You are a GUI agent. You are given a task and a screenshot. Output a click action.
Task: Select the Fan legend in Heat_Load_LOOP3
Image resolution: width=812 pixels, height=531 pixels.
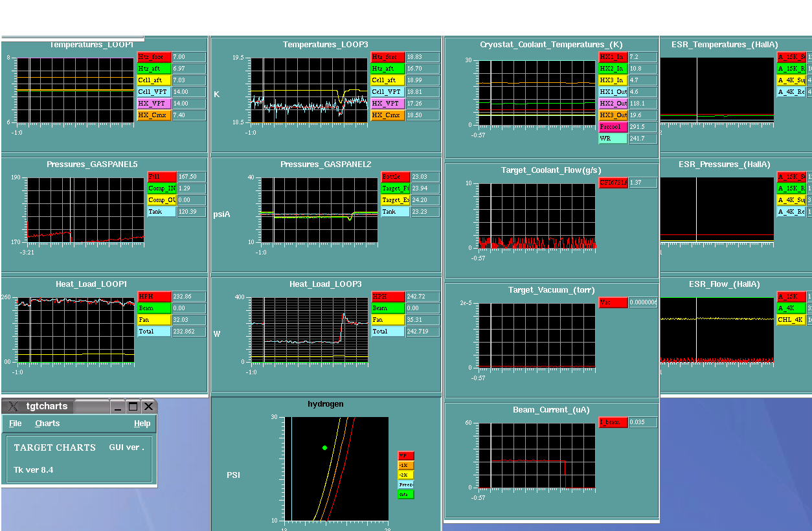[388, 320]
